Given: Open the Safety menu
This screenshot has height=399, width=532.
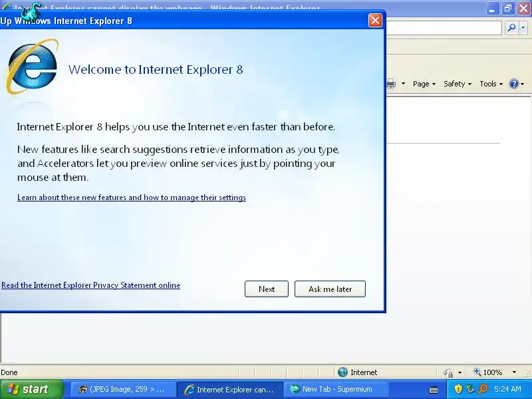Looking at the screenshot, I should pos(458,84).
